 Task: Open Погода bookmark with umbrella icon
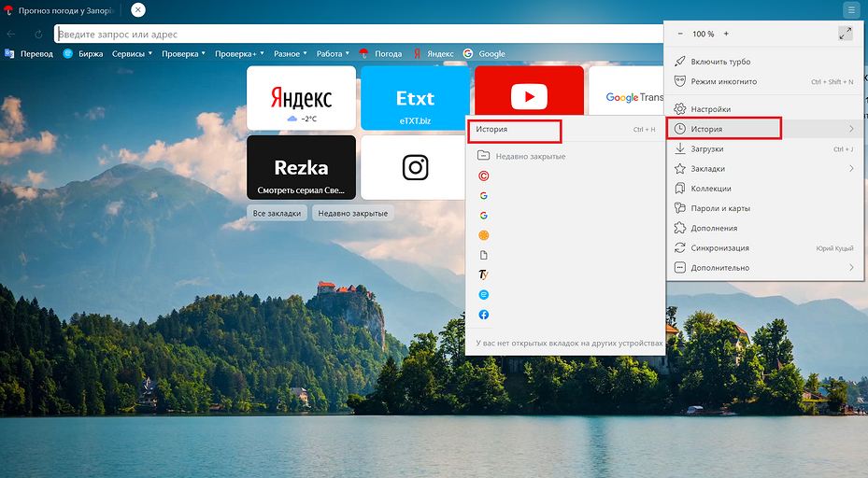[381, 53]
